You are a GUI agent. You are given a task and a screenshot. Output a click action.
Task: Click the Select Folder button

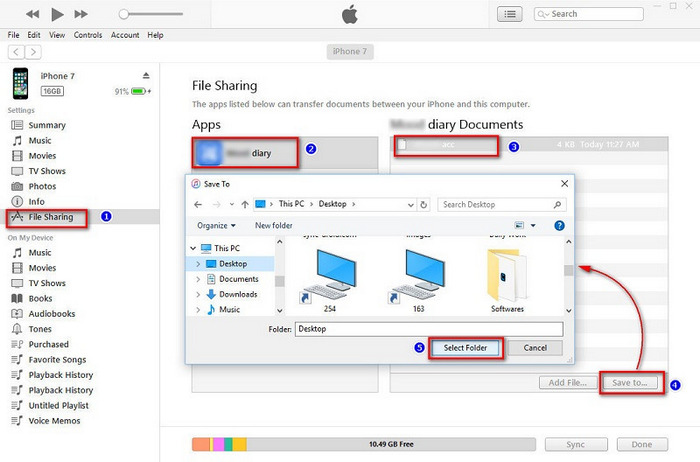(465, 348)
